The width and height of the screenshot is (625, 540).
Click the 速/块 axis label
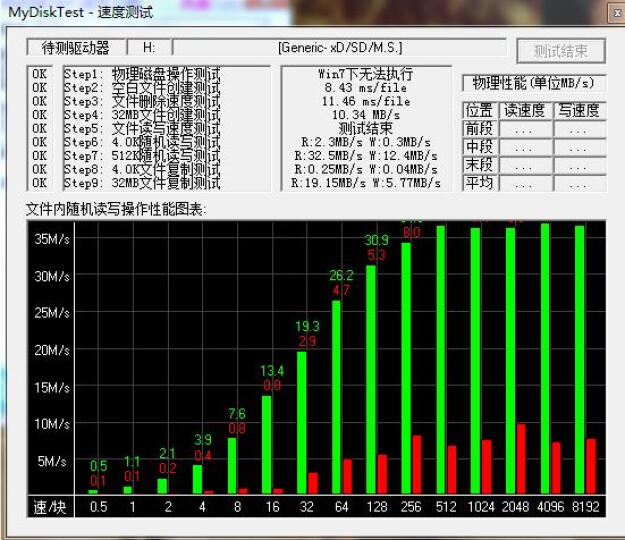click(50, 507)
